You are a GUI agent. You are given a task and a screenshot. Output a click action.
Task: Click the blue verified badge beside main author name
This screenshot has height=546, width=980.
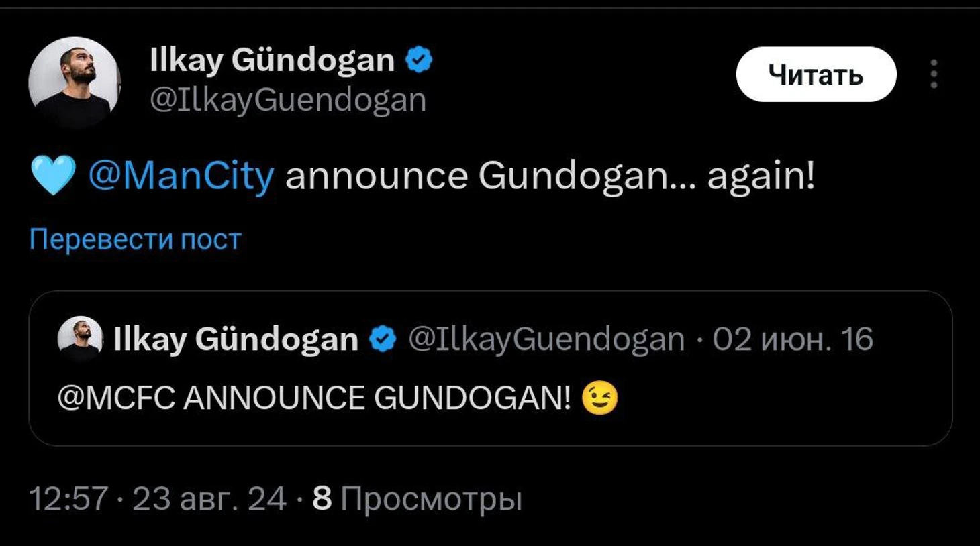coord(419,60)
